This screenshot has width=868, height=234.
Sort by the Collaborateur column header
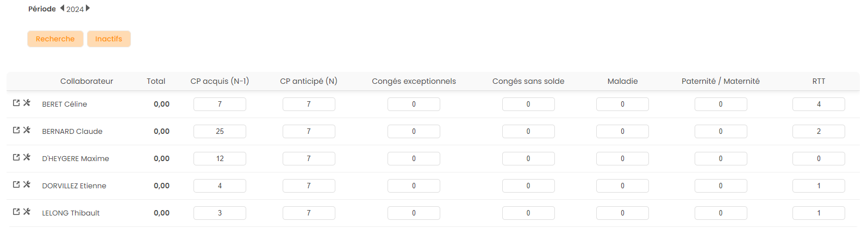tap(86, 81)
